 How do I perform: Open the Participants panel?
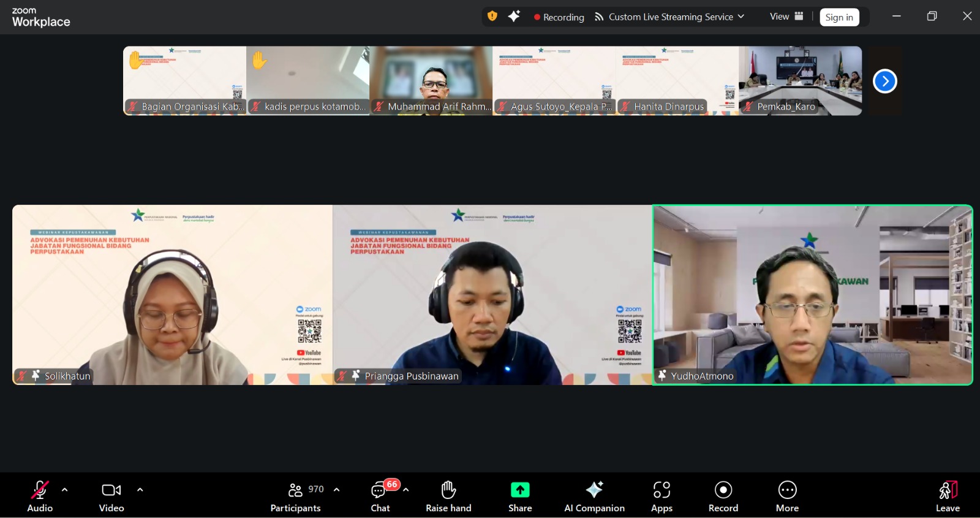pos(296,496)
